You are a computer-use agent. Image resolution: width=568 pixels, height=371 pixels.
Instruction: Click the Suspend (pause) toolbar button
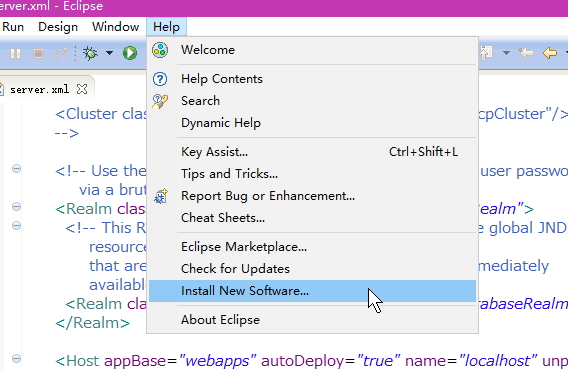coord(16,54)
